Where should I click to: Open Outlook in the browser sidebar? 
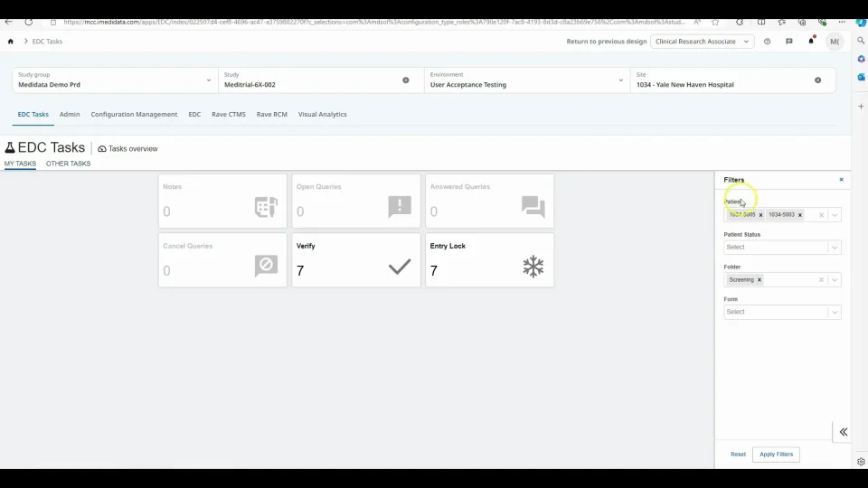coord(861,77)
